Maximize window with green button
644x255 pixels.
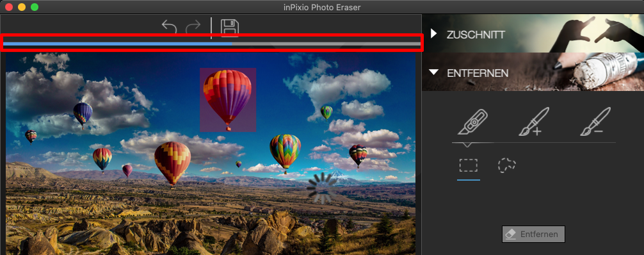[35, 6]
